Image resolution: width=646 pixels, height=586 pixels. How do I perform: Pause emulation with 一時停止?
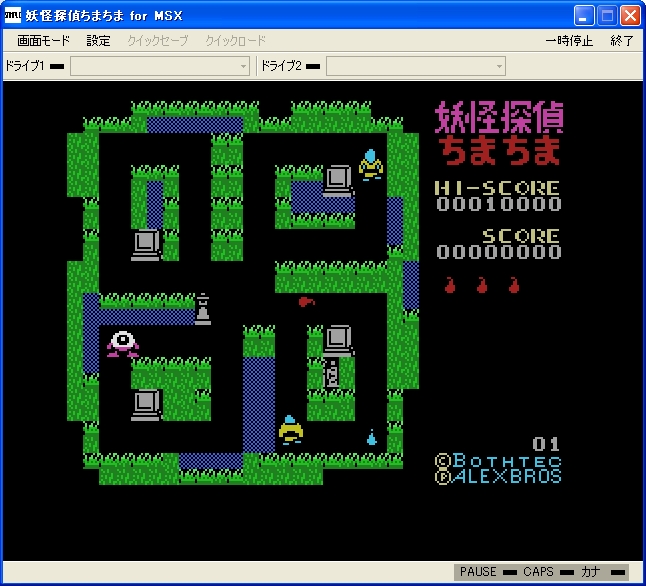pos(569,41)
